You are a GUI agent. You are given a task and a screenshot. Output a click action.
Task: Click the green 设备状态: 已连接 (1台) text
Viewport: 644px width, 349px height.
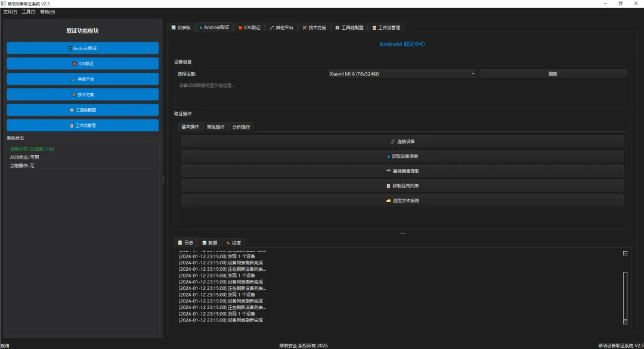pos(32,149)
